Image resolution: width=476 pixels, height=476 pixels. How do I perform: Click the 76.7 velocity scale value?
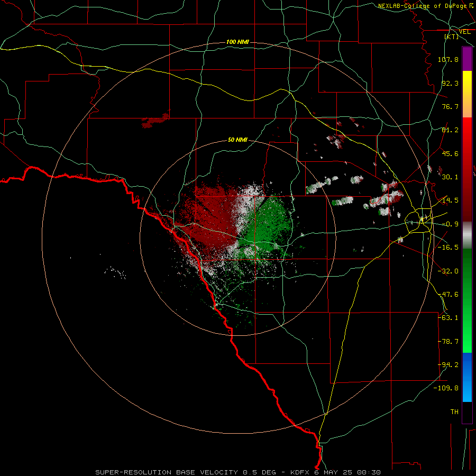coord(450,106)
